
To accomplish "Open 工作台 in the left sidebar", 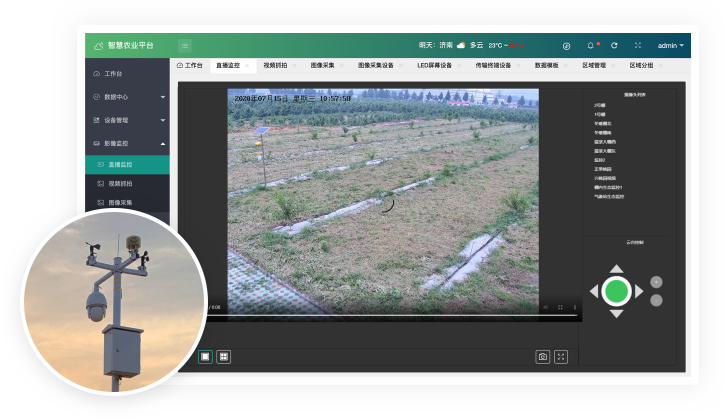I will click(x=113, y=74).
